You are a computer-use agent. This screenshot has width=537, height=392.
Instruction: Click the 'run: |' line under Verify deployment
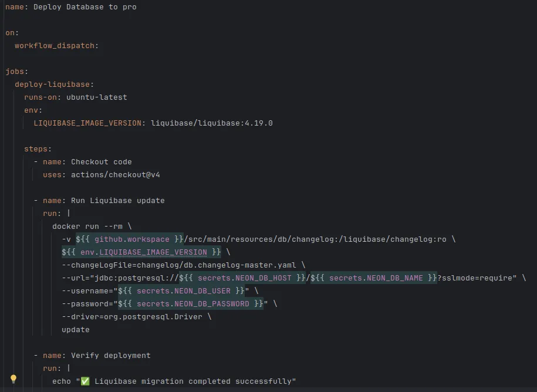click(x=56, y=369)
